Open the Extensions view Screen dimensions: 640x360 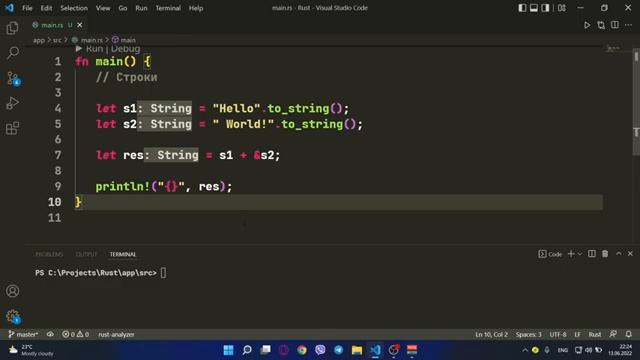click(x=12, y=128)
